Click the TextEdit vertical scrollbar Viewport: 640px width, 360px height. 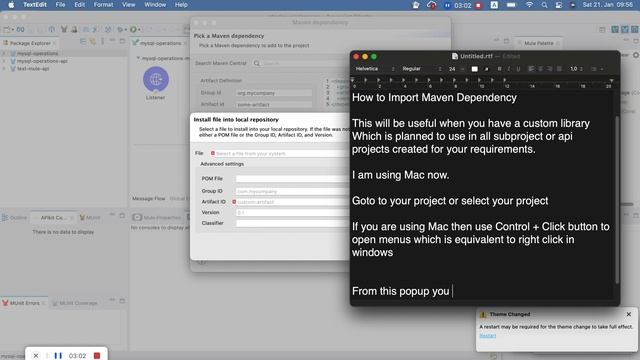[617, 200]
